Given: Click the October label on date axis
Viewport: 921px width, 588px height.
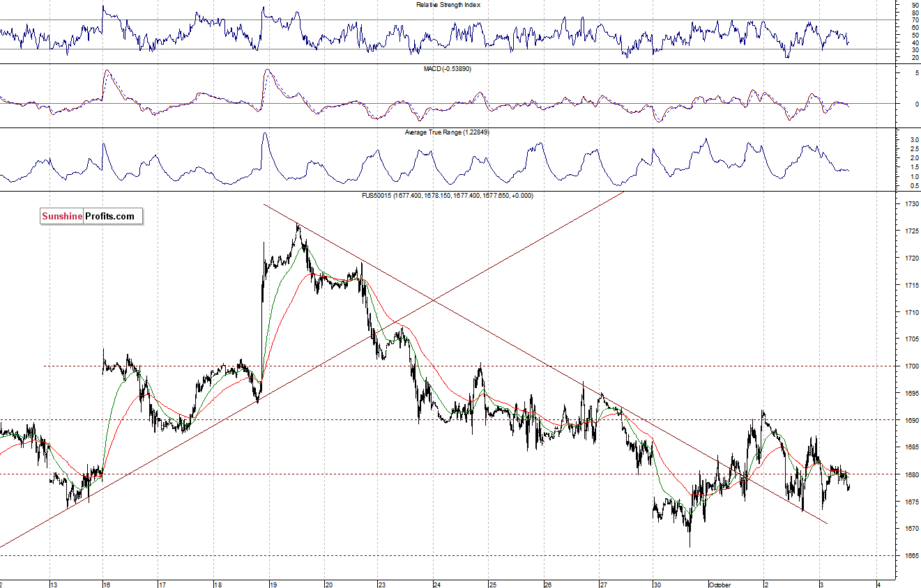Looking at the screenshot, I should click(x=721, y=585).
